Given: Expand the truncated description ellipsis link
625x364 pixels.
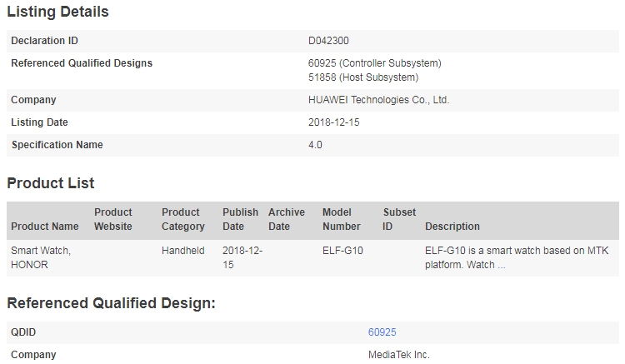Looking at the screenshot, I should 502,265.
